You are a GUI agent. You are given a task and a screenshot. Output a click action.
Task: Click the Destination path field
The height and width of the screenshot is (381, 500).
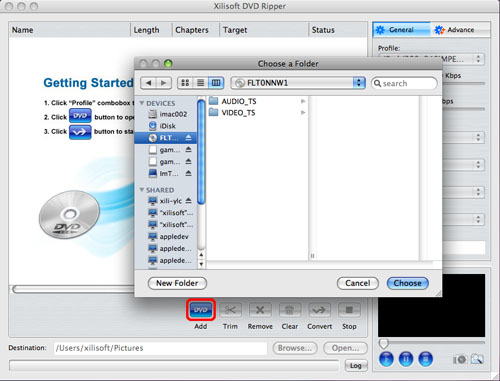(x=160, y=348)
